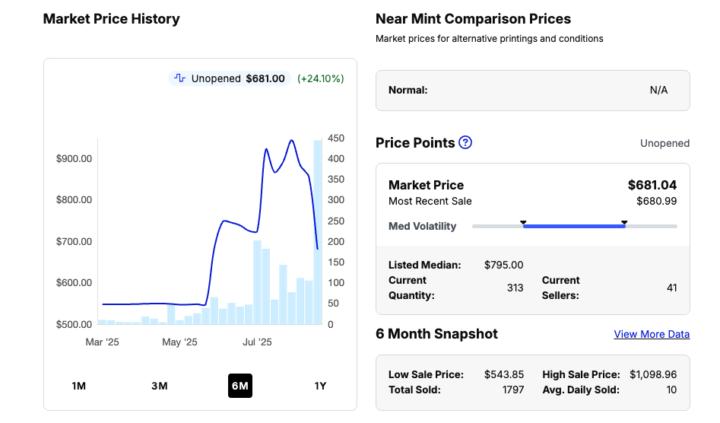Click the right volatility marker triangle

[x=624, y=222]
